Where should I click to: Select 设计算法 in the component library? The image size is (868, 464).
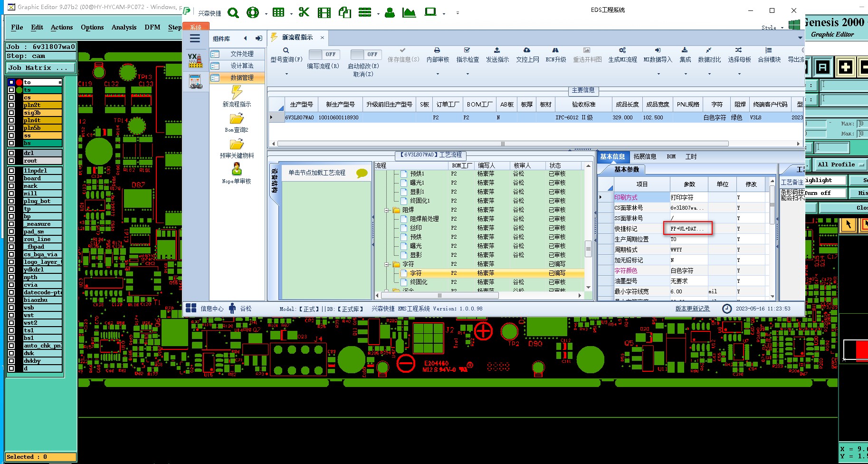(237, 66)
